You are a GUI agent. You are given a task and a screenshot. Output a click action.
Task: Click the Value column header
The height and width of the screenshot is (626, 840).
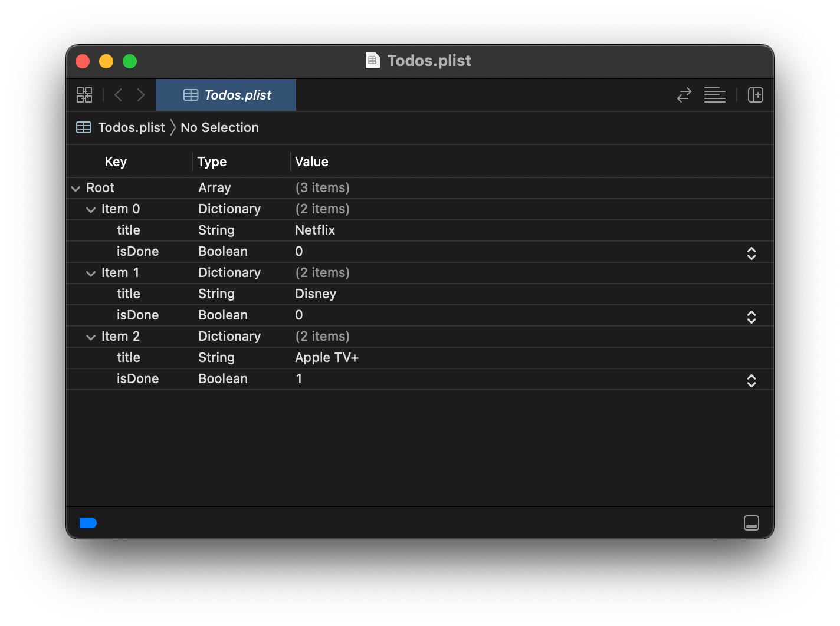click(x=311, y=162)
